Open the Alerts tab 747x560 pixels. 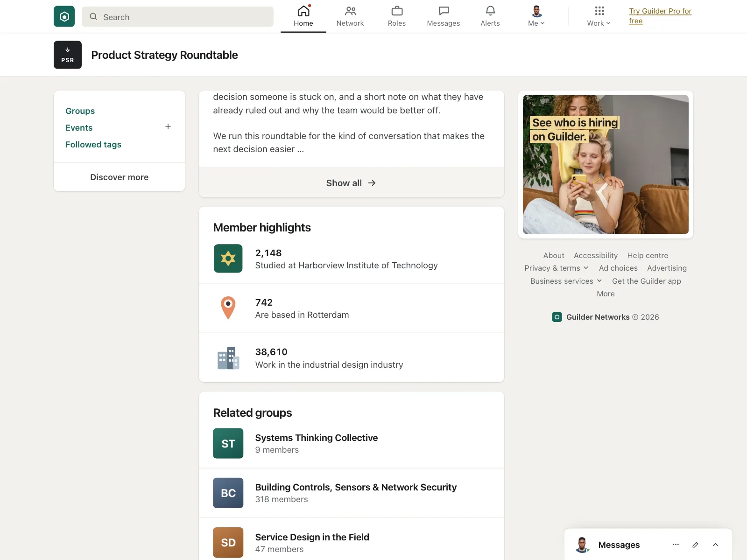(490, 16)
